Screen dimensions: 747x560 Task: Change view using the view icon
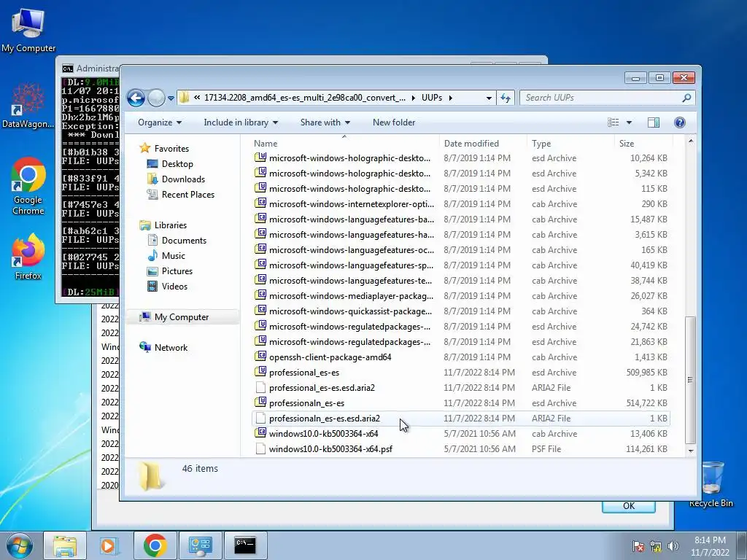tap(613, 122)
